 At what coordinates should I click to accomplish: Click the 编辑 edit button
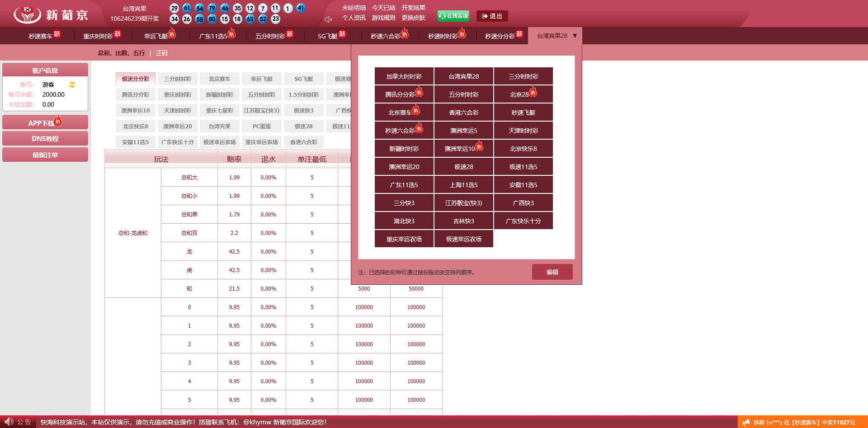552,272
